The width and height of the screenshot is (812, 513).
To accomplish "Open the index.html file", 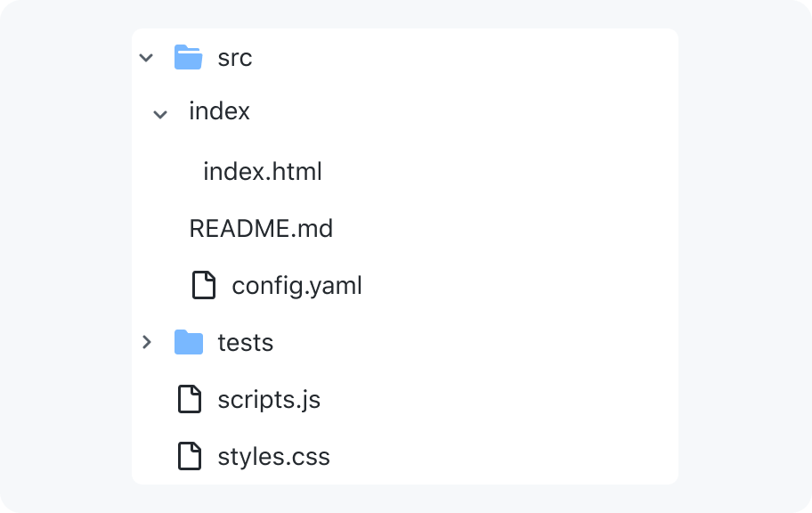I will pos(263,172).
